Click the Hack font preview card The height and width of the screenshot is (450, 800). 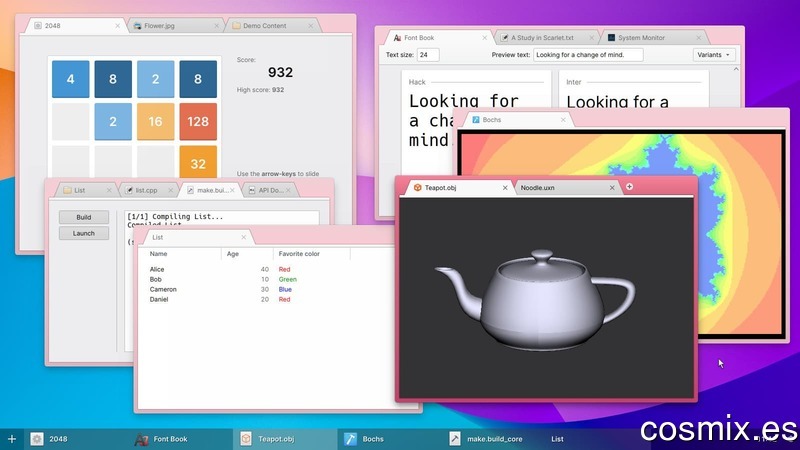tap(477, 122)
